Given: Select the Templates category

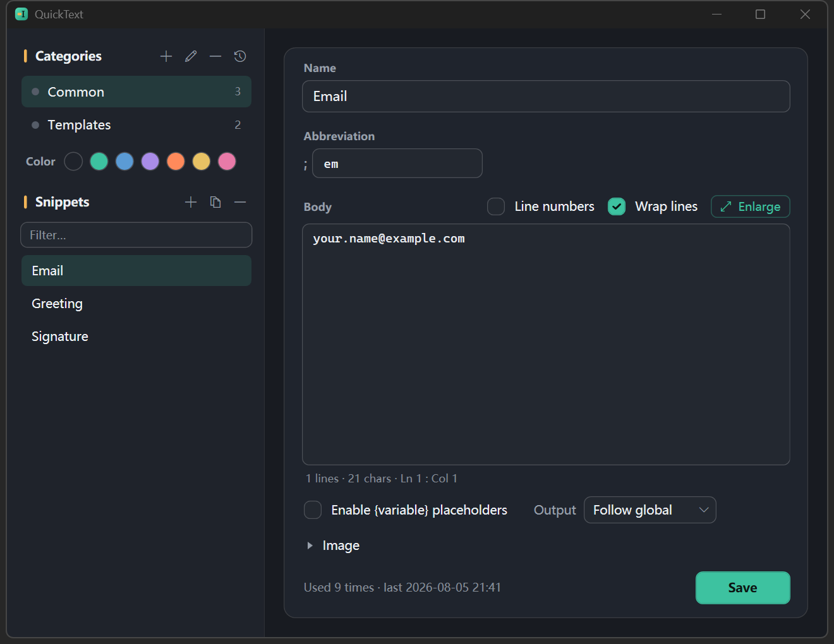Looking at the screenshot, I should 136,125.
